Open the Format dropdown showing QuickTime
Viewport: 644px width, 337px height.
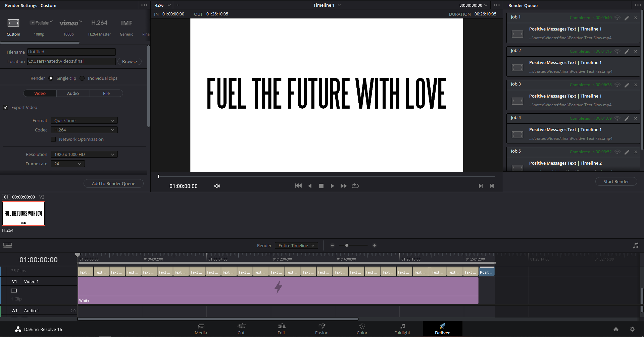coord(84,121)
